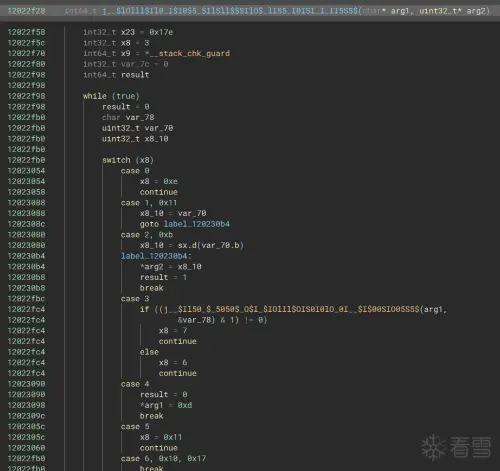Screen dimensions: 500x471
Task: Click the 'case 0' label
Action: pos(135,171)
